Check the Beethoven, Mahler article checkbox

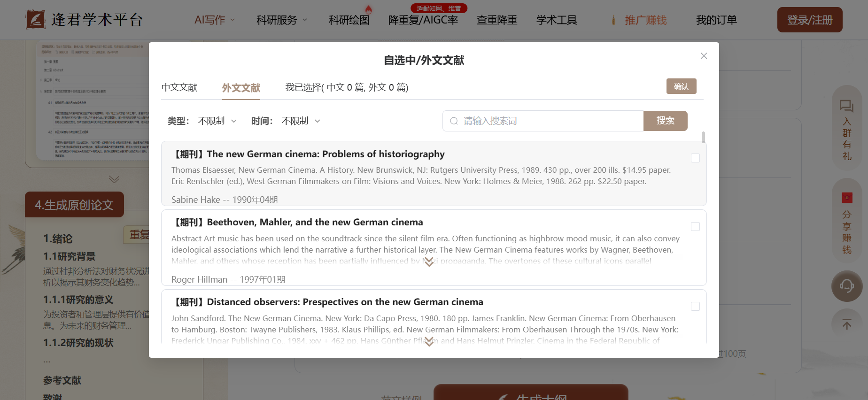(x=695, y=227)
